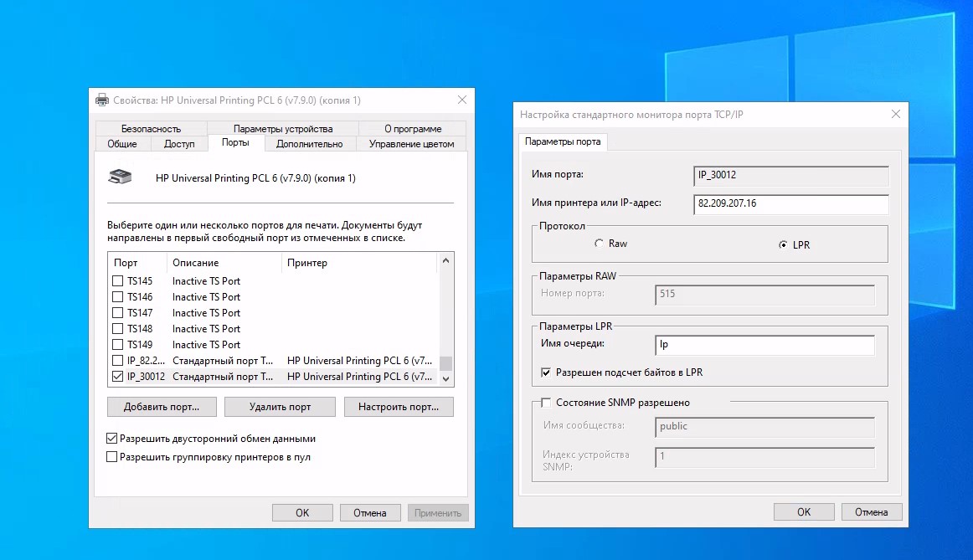Click port list scrollbar down arrow

point(445,378)
